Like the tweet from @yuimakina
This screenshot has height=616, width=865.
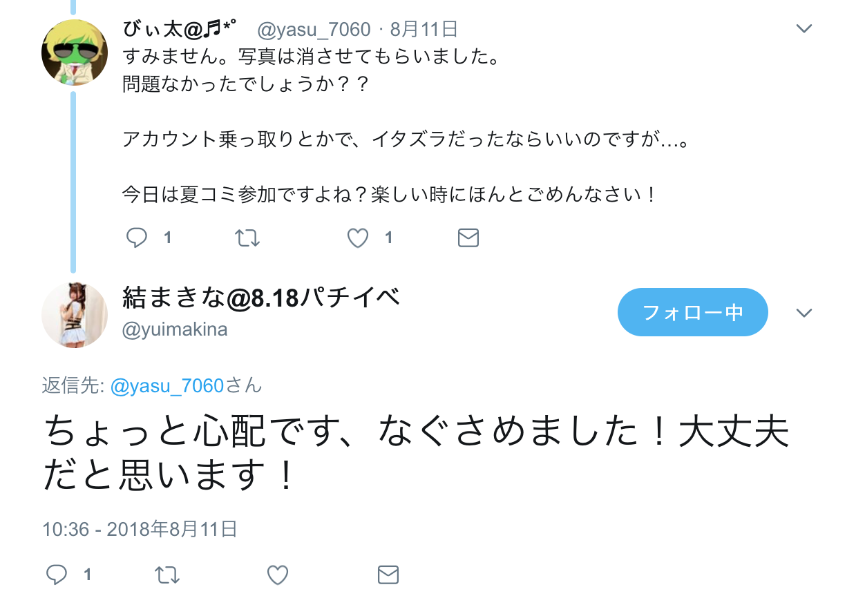(277, 575)
